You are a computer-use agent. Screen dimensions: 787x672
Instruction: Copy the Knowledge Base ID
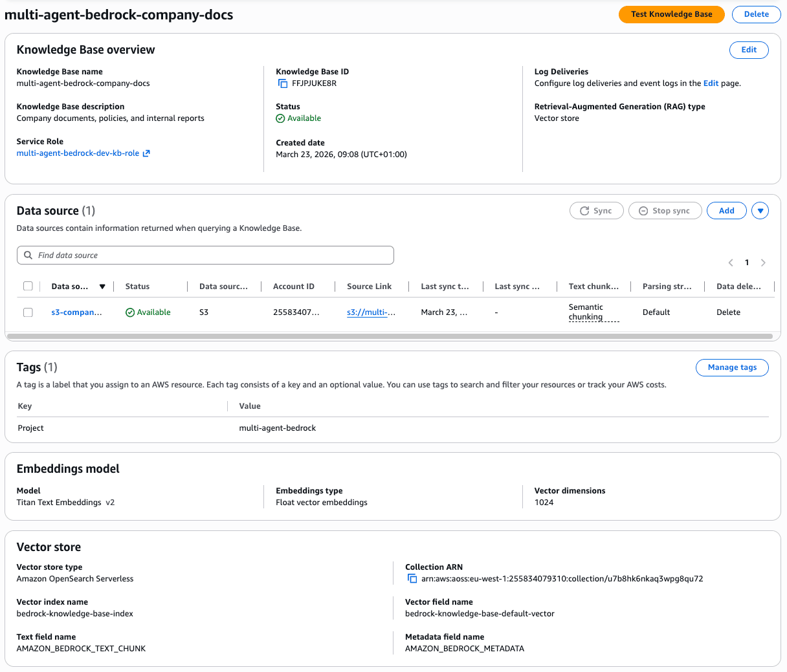pyautogui.click(x=282, y=83)
